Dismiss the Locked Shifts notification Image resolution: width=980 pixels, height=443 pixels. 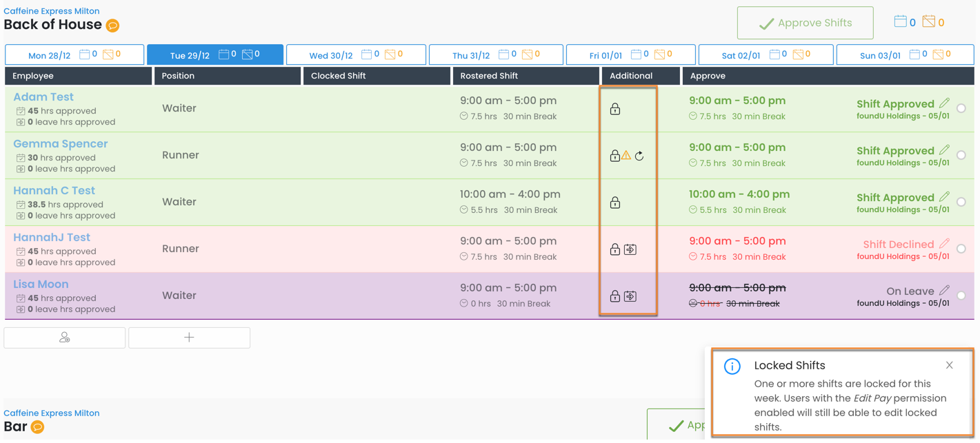tap(949, 365)
